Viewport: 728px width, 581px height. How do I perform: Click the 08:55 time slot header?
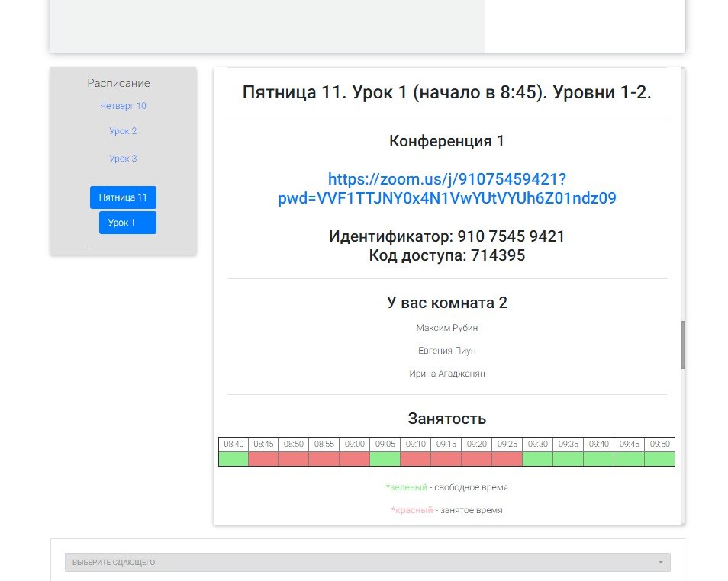coord(324,444)
